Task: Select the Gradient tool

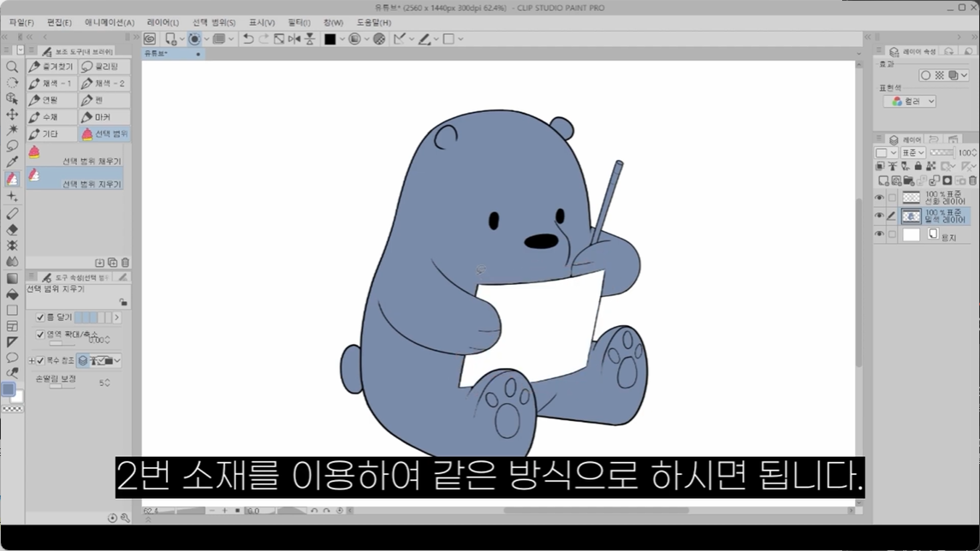Action: [12, 278]
